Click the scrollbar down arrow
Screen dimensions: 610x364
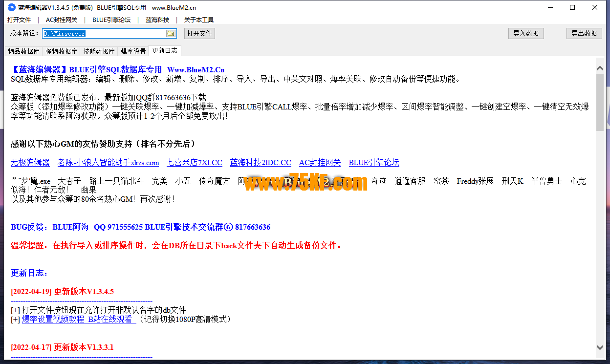600,347
